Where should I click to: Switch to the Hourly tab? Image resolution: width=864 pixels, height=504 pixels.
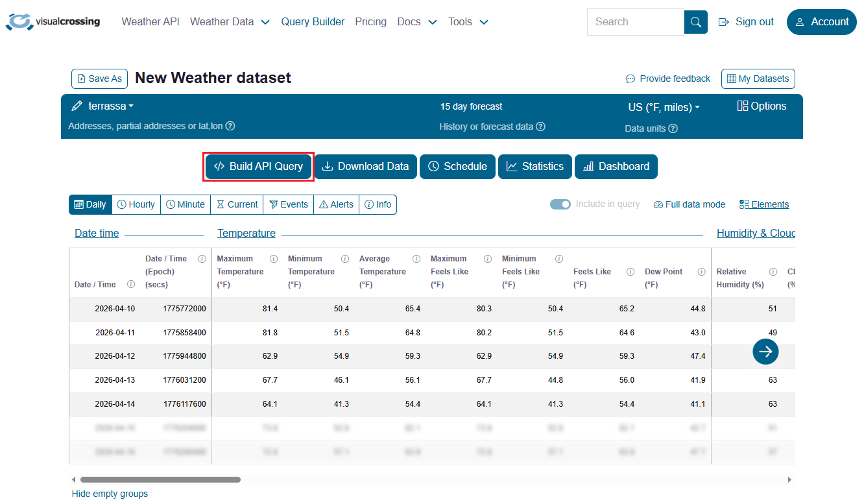[136, 204]
